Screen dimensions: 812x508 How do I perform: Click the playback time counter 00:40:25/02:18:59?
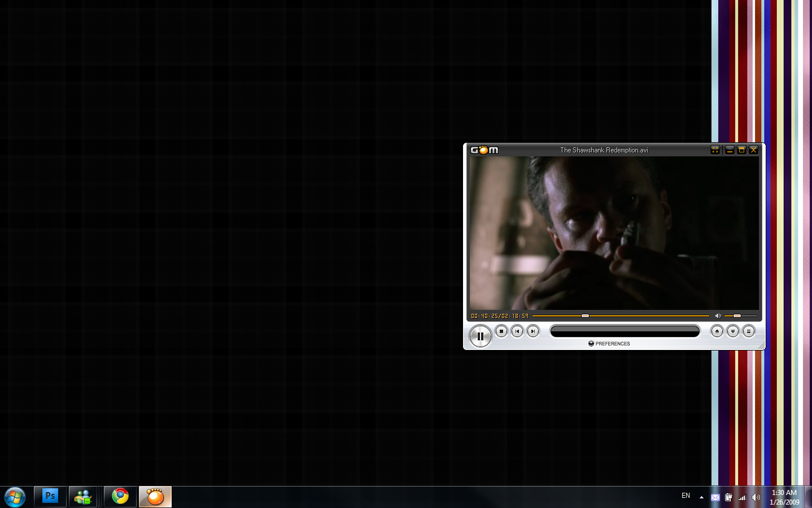tap(500, 316)
